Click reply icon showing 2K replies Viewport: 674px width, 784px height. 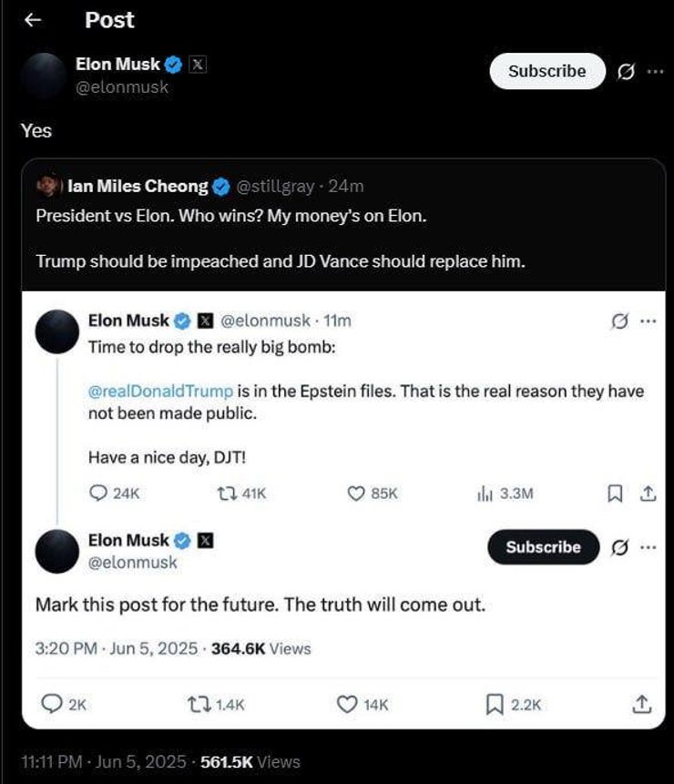(53, 704)
